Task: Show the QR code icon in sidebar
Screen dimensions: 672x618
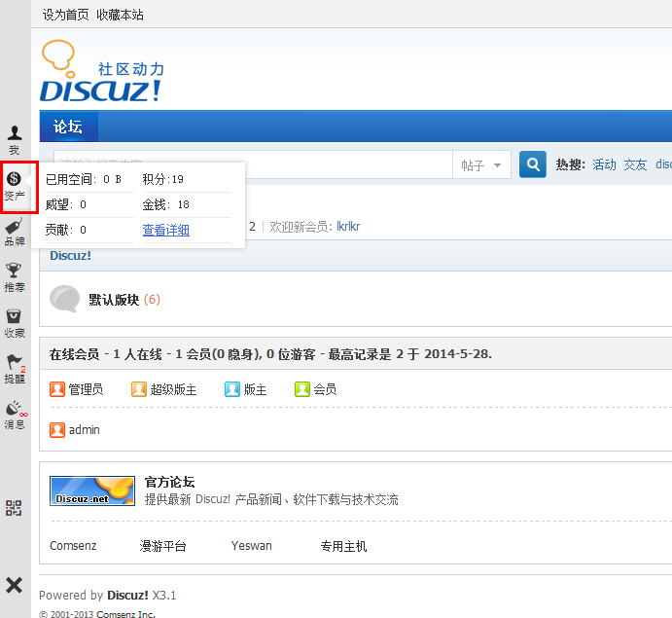Action: coord(14,508)
